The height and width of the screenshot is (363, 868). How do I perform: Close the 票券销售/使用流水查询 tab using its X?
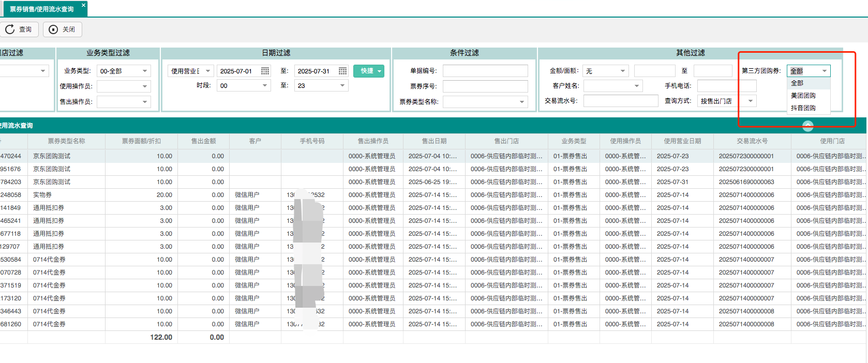pyautogui.click(x=83, y=5)
